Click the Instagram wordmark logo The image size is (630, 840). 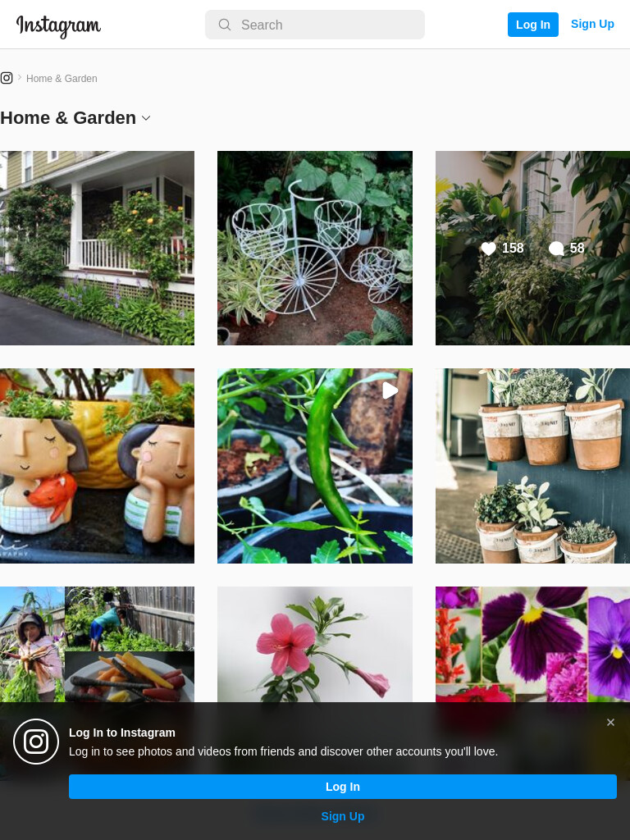(58, 25)
